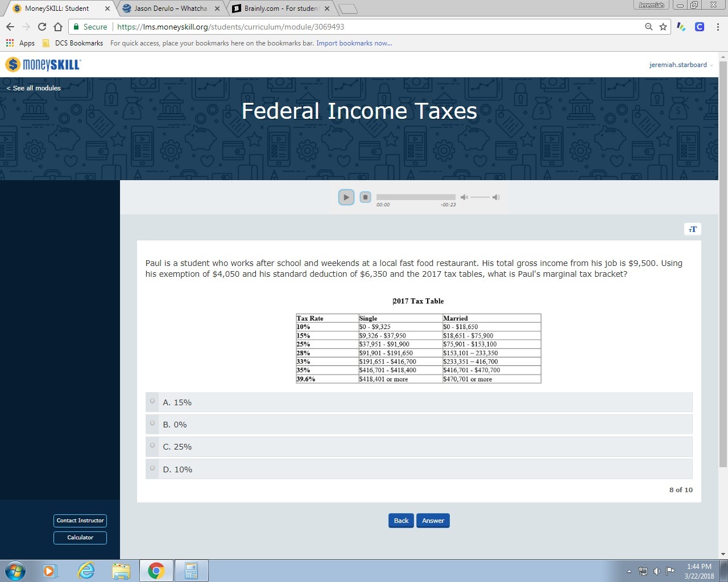Close the Brainly.com tab
Screen dimensions: 728x582
coord(326,9)
